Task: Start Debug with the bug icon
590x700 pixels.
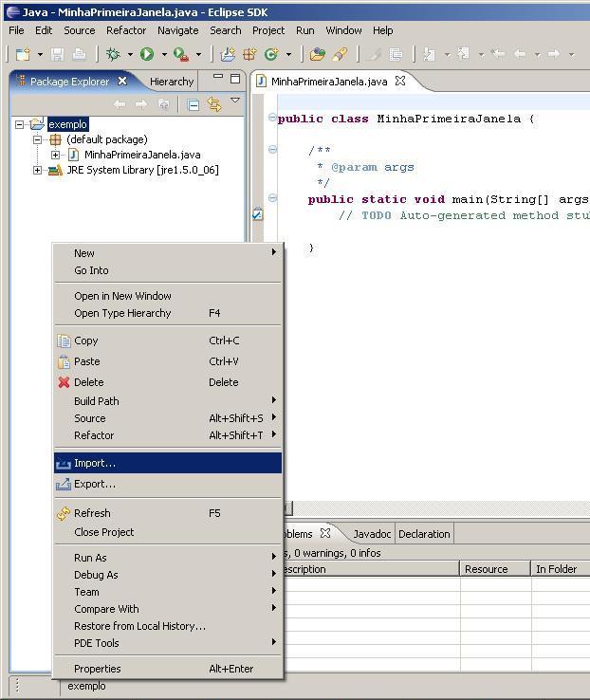Action: [114, 54]
